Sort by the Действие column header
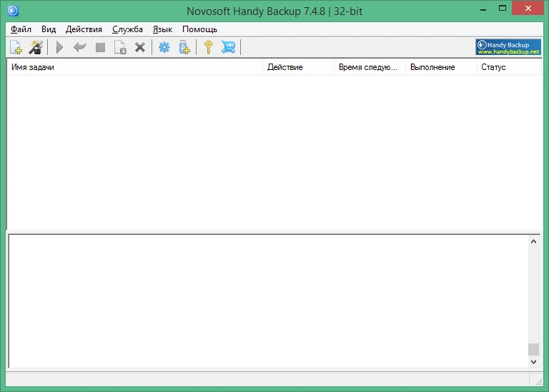Image resolution: width=549 pixels, height=392 pixels. click(x=298, y=67)
